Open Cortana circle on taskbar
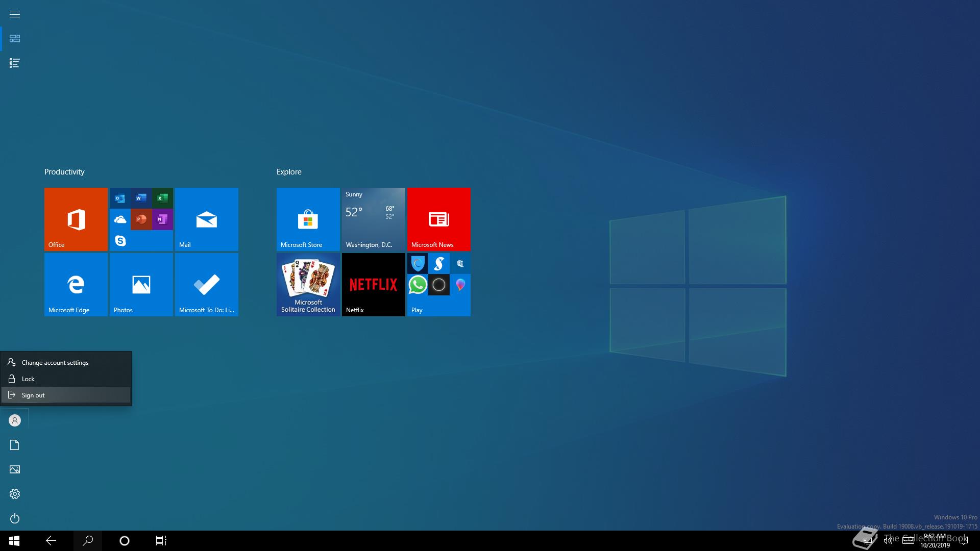The image size is (980, 551). (125, 541)
